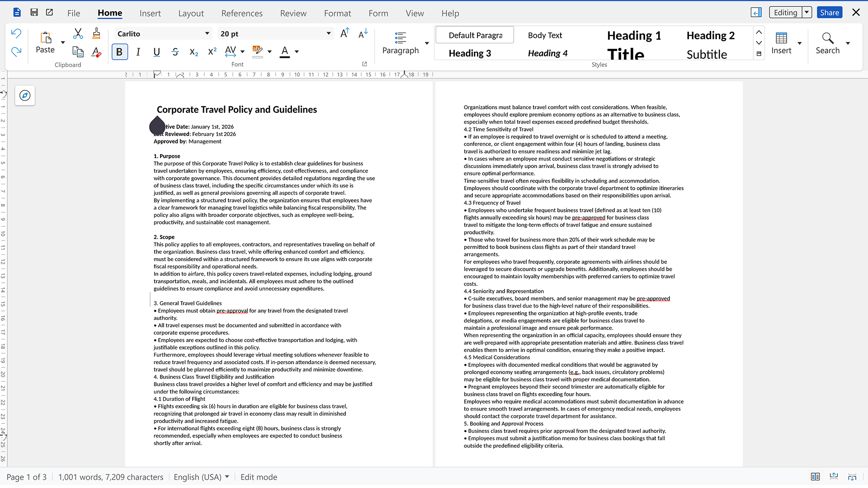Toggle Italic formatting
The height and width of the screenshot is (488, 868).
coord(138,52)
